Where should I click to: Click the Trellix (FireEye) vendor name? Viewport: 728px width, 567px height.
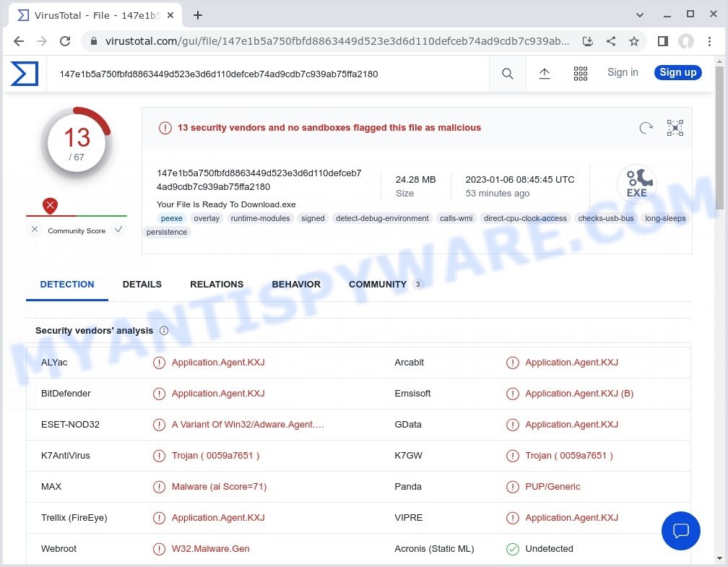74,518
